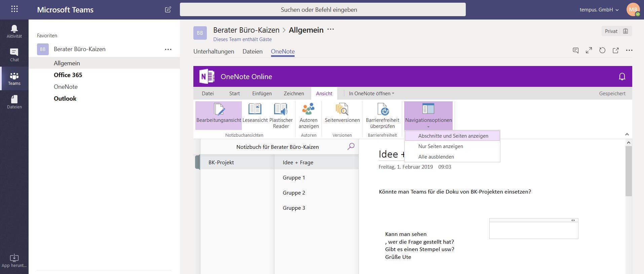The height and width of the screenshot is (274, 644).
Task: Open the In OneNote öffnen dropdown
Action: (x=371, y=94)
